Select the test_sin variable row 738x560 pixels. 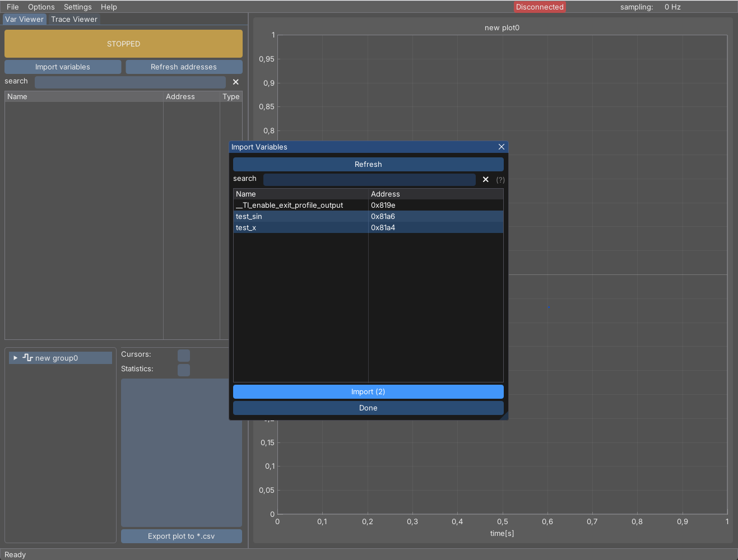click(301, 216)
